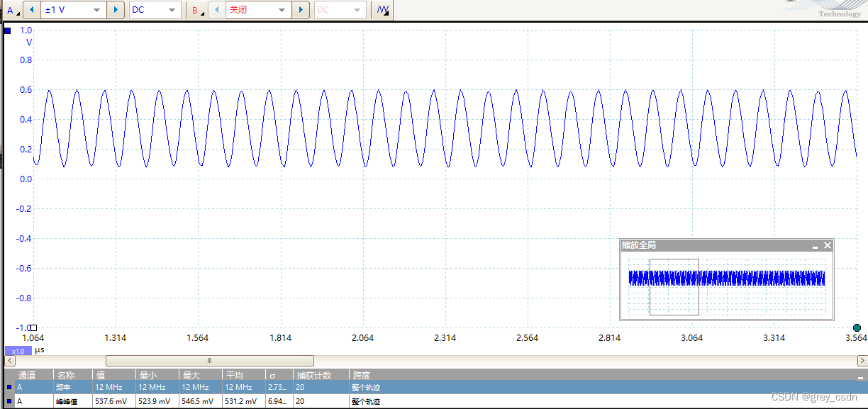Click the μs time unit label
Image resolution: width=868 pixels, height=409 pixels.
point(40,351)
